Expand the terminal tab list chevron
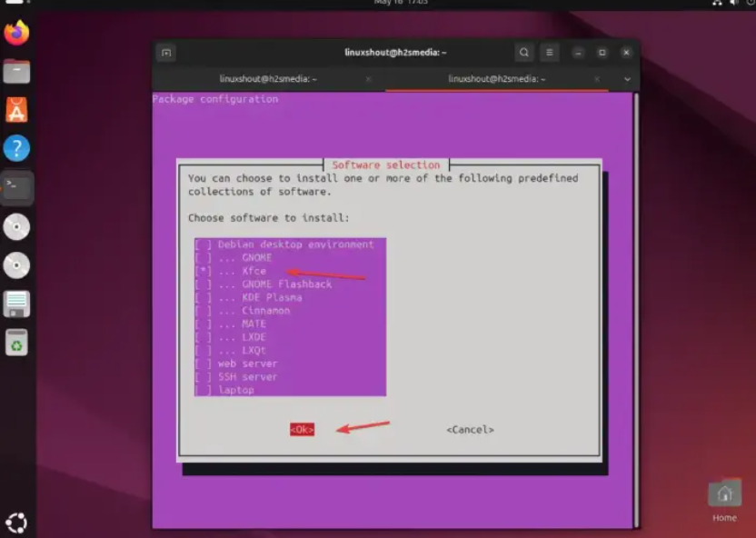 pyautogui.click(x=627, y=79)
